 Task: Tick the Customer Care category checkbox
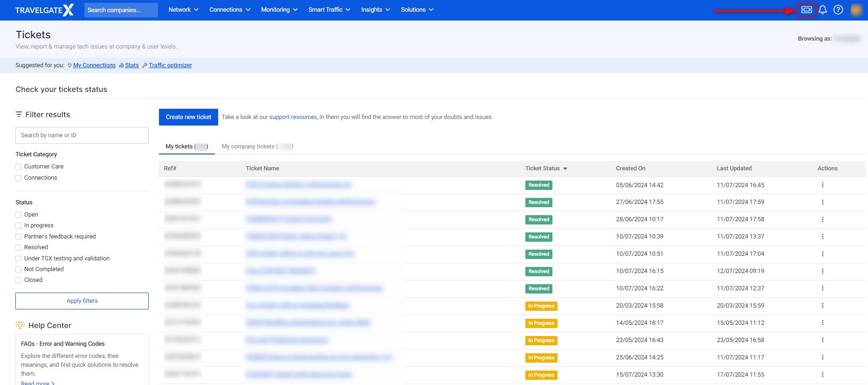point(19,167)
